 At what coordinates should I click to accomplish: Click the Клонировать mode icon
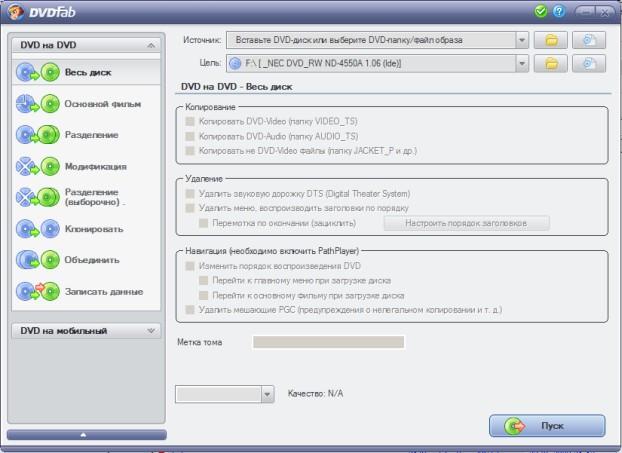click(38, 229)
